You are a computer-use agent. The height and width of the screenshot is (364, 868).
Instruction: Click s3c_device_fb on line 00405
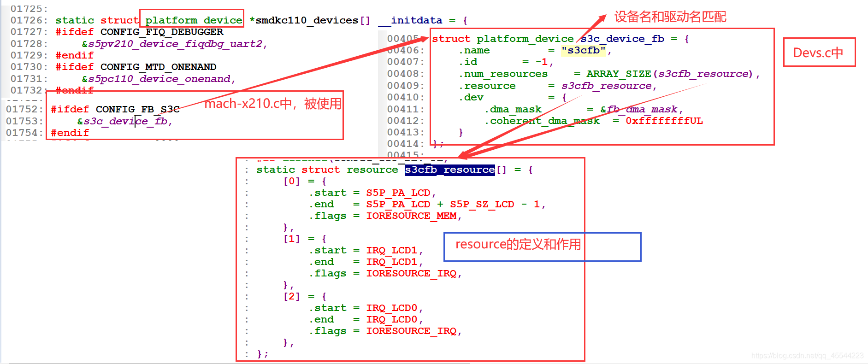pyautogui.click(x=622, y=39)
